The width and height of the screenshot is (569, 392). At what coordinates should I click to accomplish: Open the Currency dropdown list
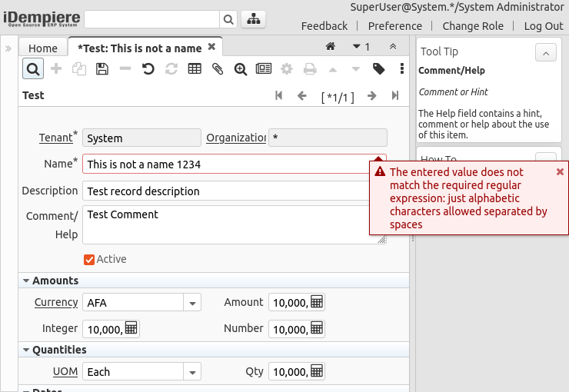coord(192,303)
